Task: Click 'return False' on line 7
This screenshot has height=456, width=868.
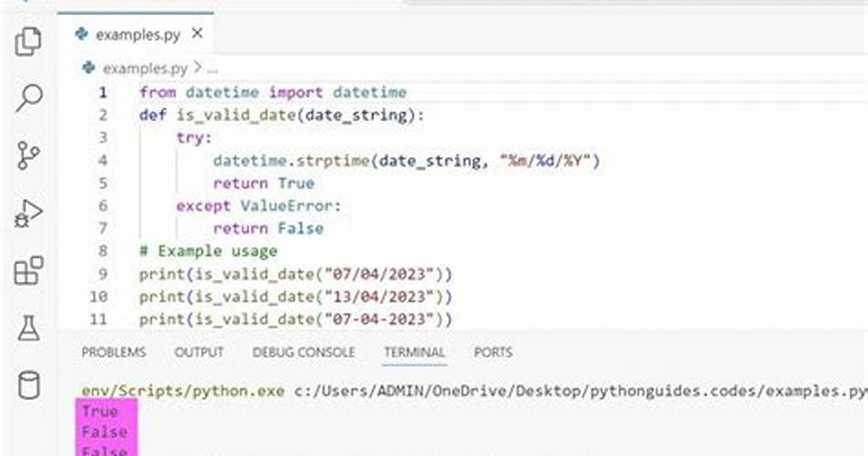Action: click(268, 228)
